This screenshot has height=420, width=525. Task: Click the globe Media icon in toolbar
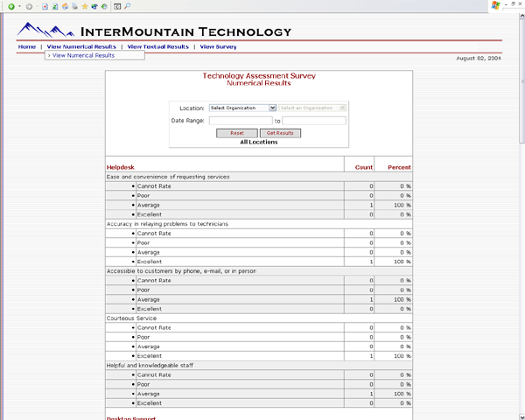(x=94, y=6)
